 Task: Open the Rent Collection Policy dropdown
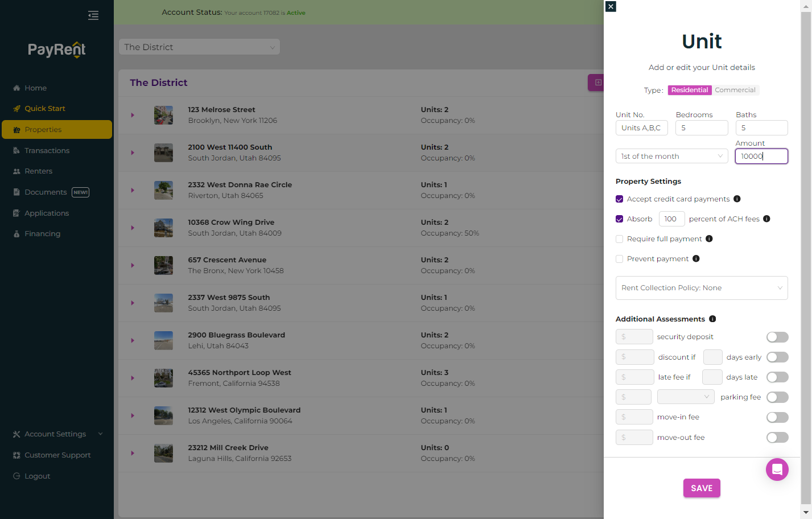[702, 288]
